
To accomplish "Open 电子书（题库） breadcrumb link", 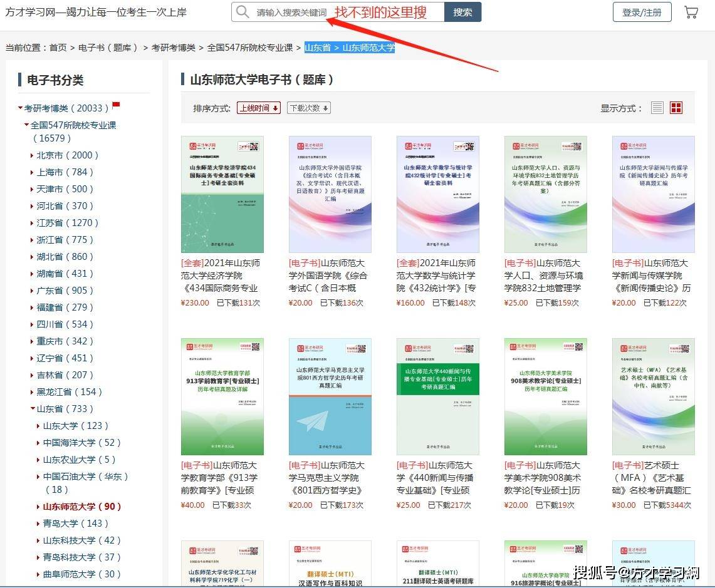I will pos(108,48).
